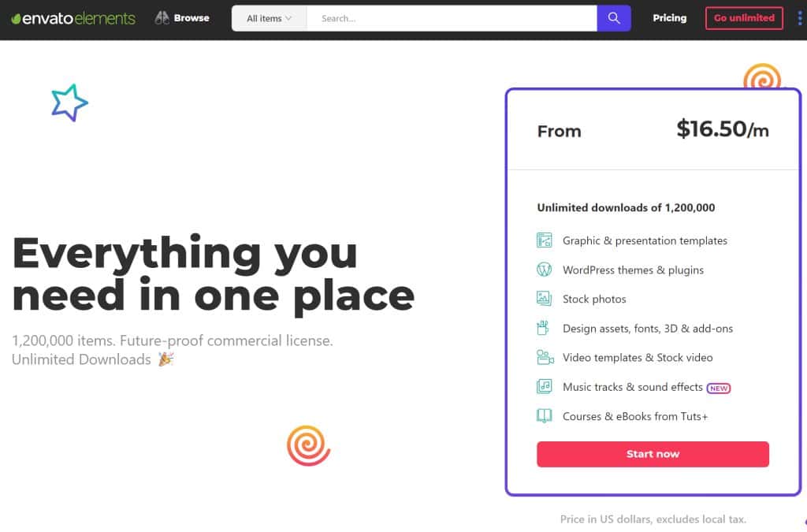This screenshot has height=532, width=807.
Task: Open the three-dot more menu
Action: pyautogui.click(x=800, y=18)
